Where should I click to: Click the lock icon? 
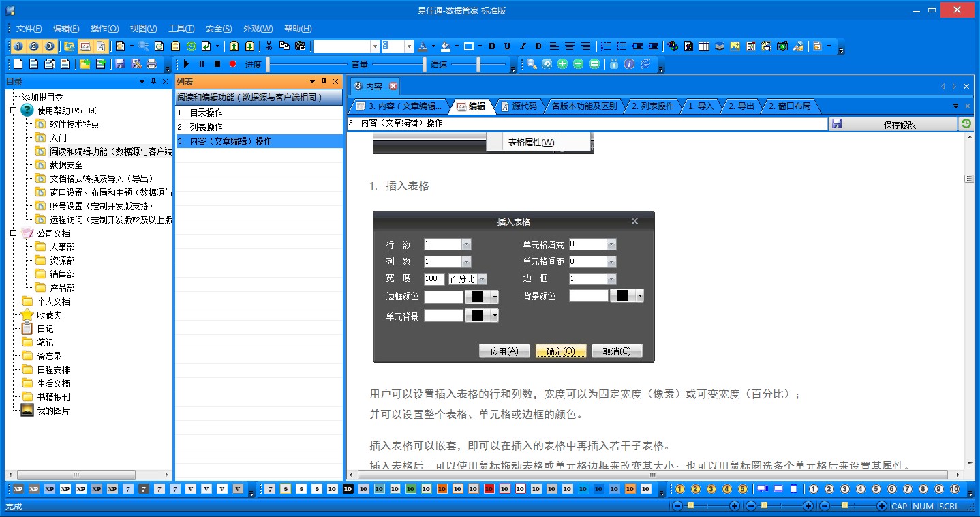[x=614, y=64]
